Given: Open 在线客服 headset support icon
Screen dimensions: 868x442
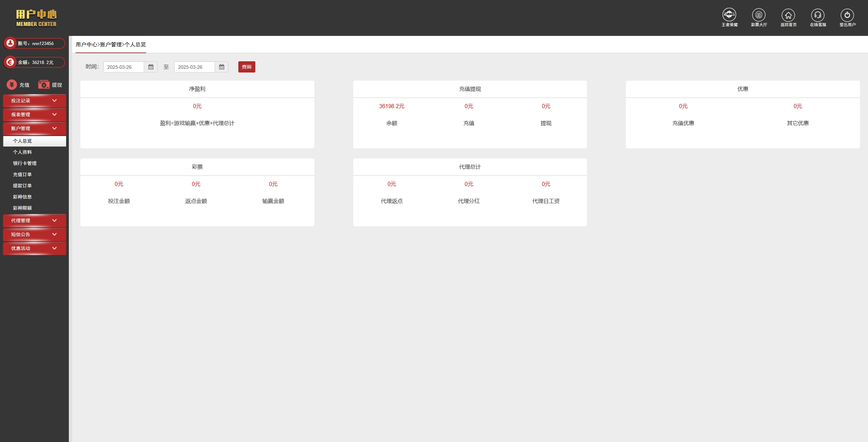Looking at the screenshot, I should pos(817,15).
